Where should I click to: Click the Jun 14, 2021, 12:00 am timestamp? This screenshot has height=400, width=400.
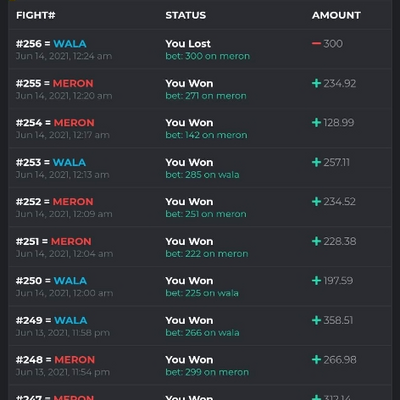click(64, 293)
